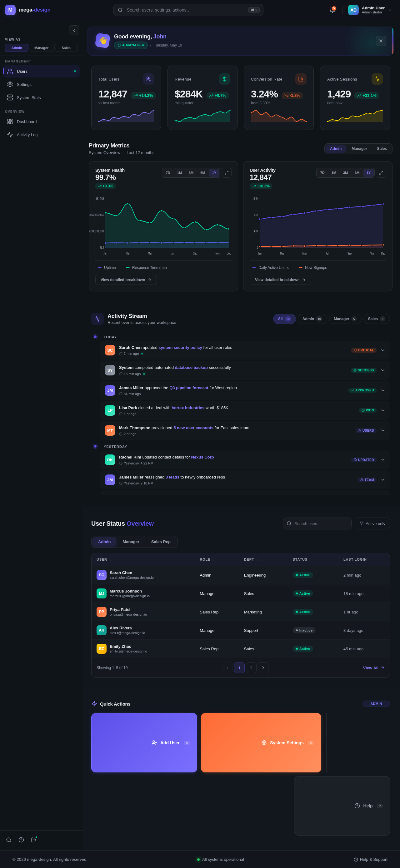Filter Activity Stream by Admin
The image size is (400, 868).
[312, 319]
